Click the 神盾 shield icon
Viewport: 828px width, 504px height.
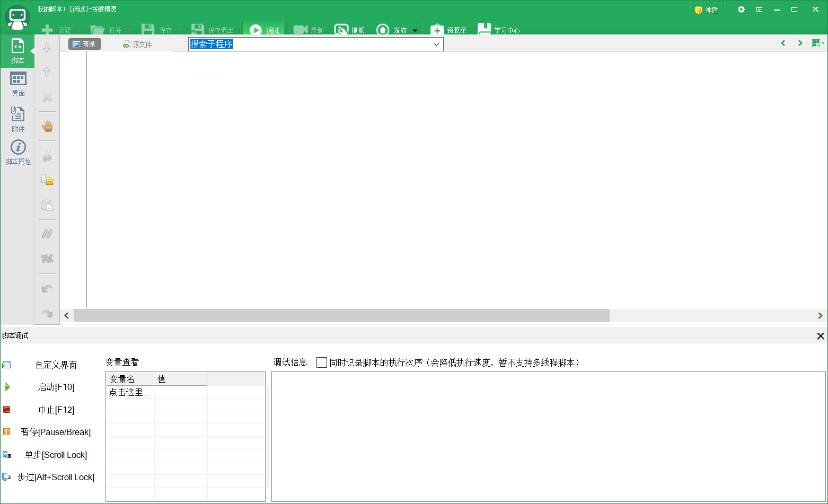(x=706, y=10)
